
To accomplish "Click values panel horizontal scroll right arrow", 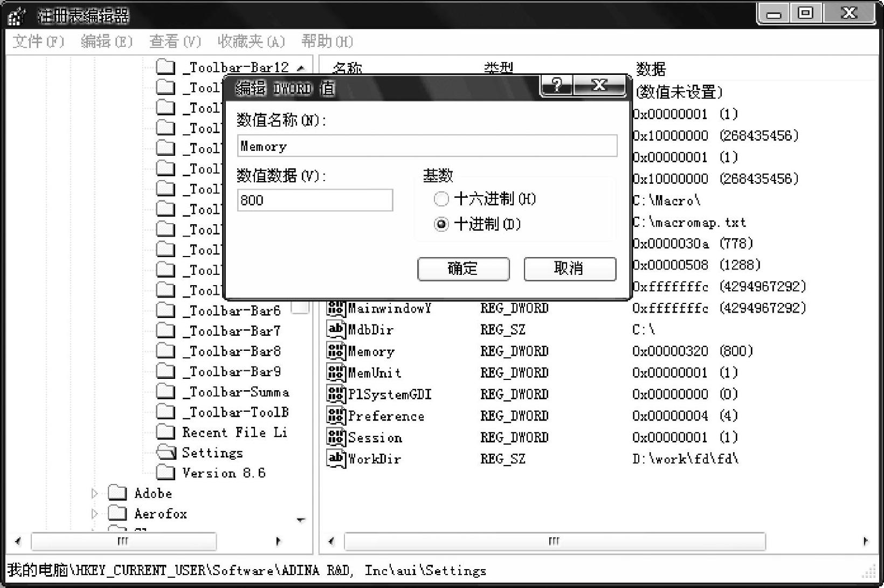I will click(x=866, y=541).
